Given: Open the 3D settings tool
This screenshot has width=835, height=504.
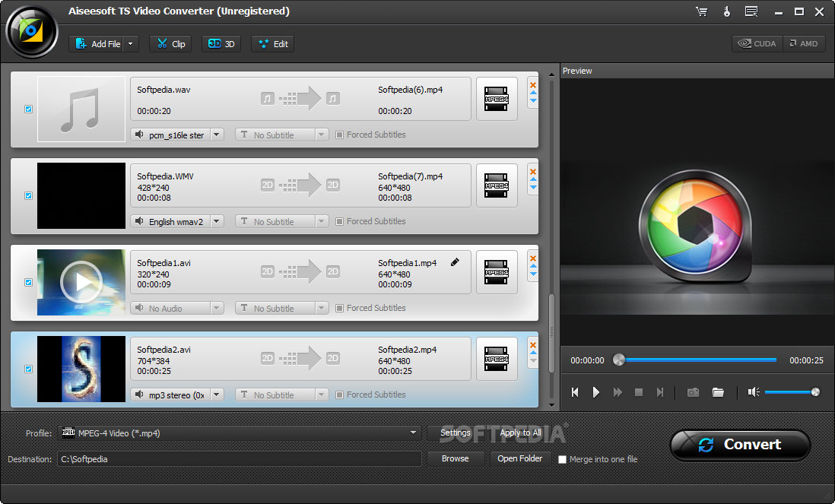Looking at the screenshot, I should (221, 44).
